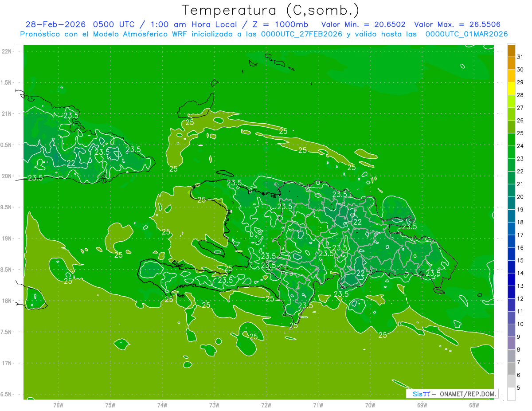Pick the blue legend swatch between 16 and 17
532x411 pixels.
point(511,242)
